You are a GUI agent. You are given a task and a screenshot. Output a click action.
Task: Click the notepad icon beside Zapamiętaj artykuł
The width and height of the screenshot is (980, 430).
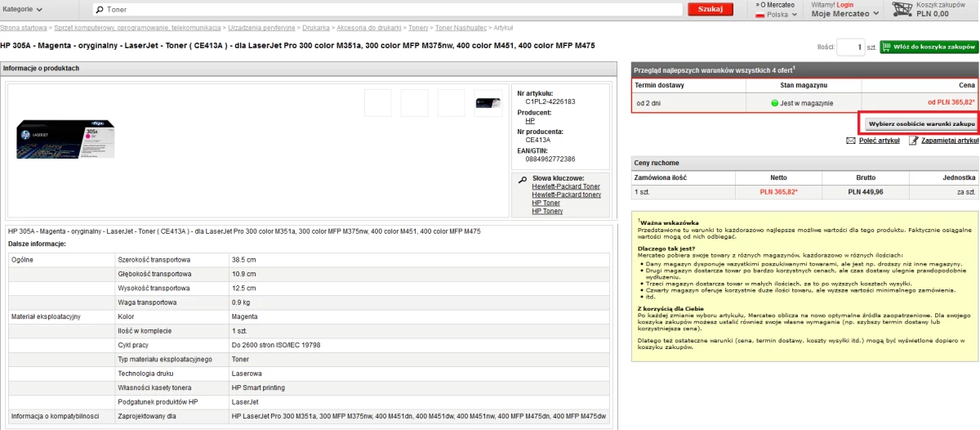(913, 141)
